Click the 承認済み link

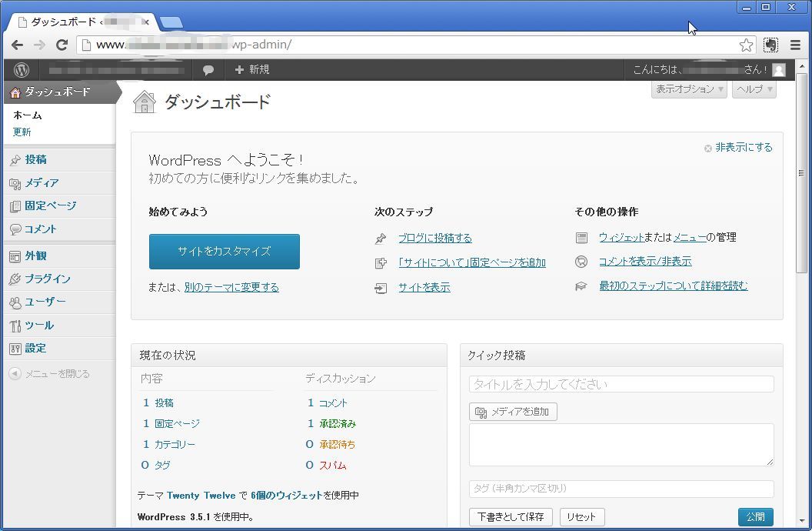[338, 424]
